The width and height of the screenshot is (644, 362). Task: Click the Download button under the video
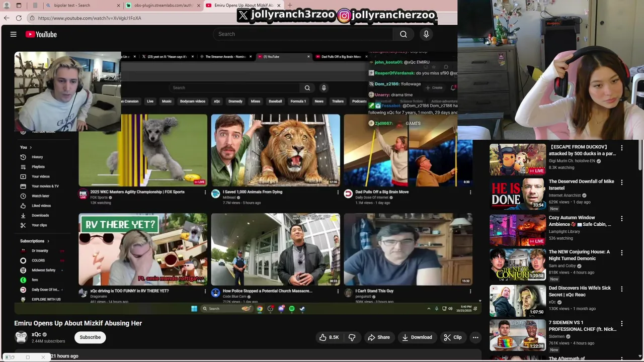417,337
